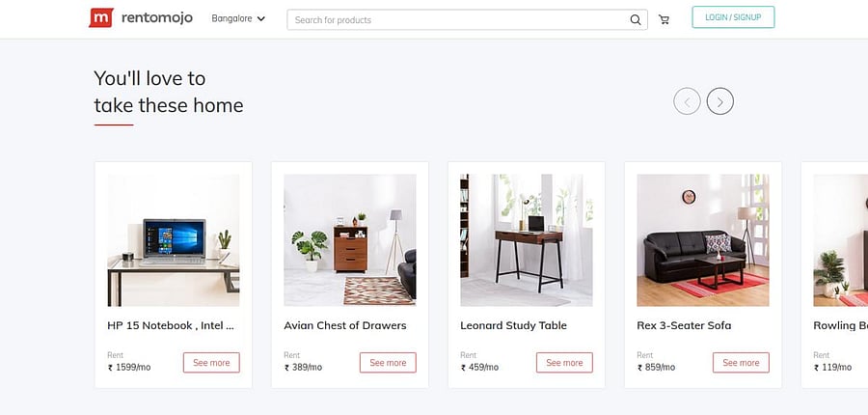See more for HP 15 Notebook

point(211,363)
